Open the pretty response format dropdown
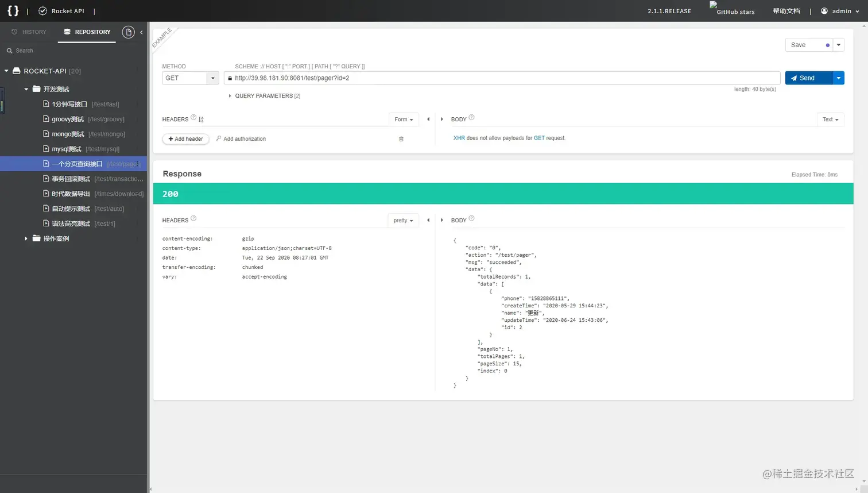 [x=404, y=220]
